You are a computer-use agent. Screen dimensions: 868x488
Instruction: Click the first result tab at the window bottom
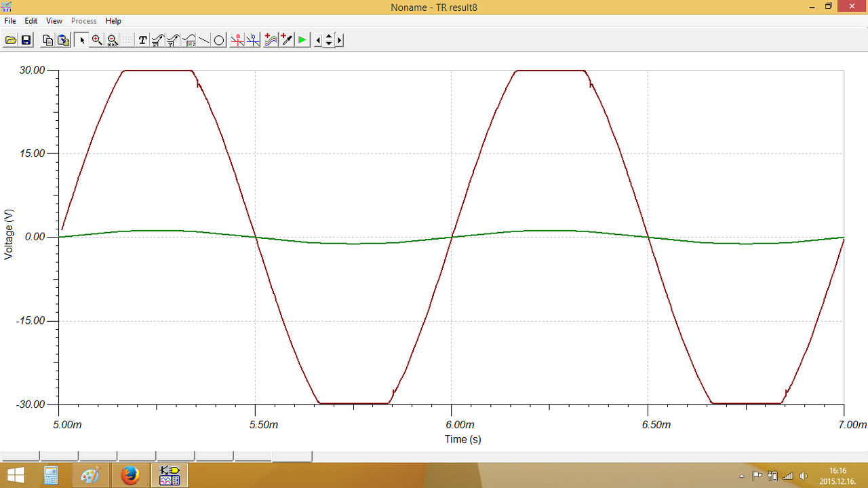pyautogui.click(x=20, y=457)
